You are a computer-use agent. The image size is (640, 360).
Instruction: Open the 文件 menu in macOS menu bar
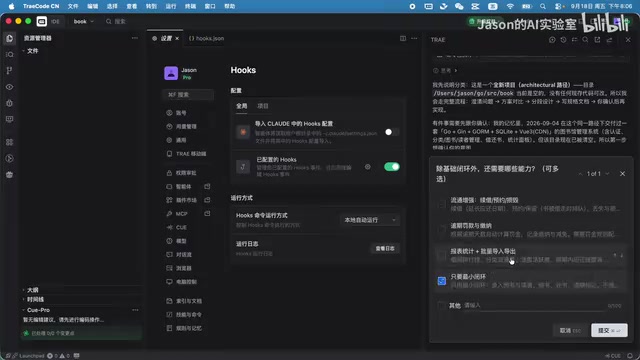click(73, 7)
